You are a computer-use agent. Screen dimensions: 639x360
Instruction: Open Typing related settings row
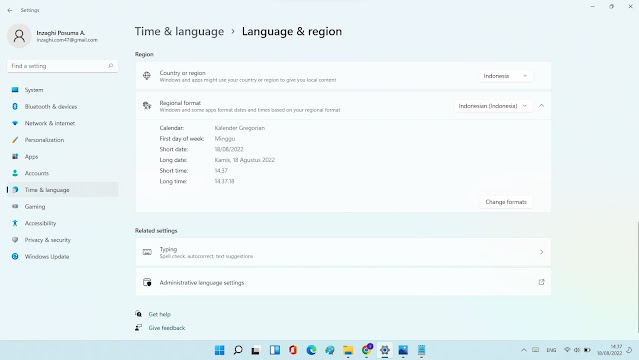tap(343, 252)
